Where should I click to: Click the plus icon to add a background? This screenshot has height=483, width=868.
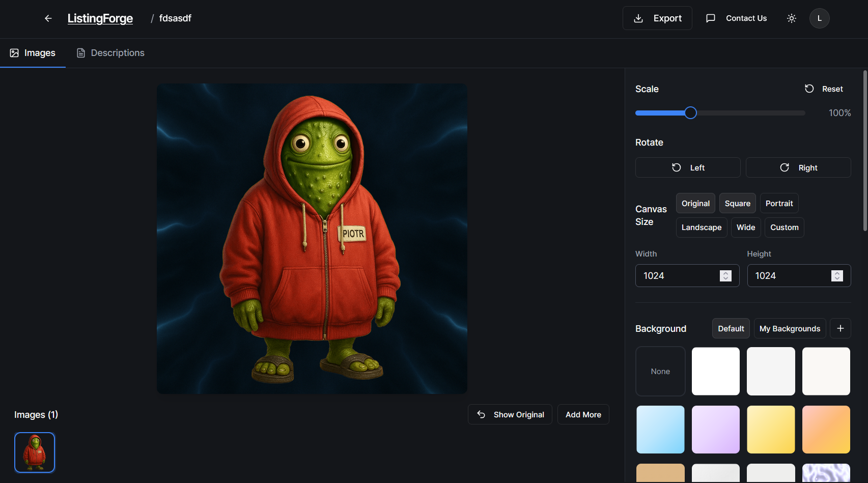841,328
